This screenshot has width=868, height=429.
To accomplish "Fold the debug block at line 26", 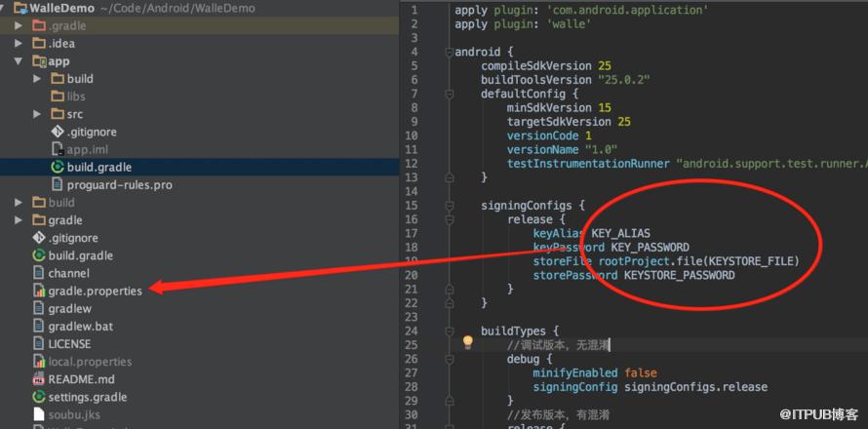I will pos(450,359).
